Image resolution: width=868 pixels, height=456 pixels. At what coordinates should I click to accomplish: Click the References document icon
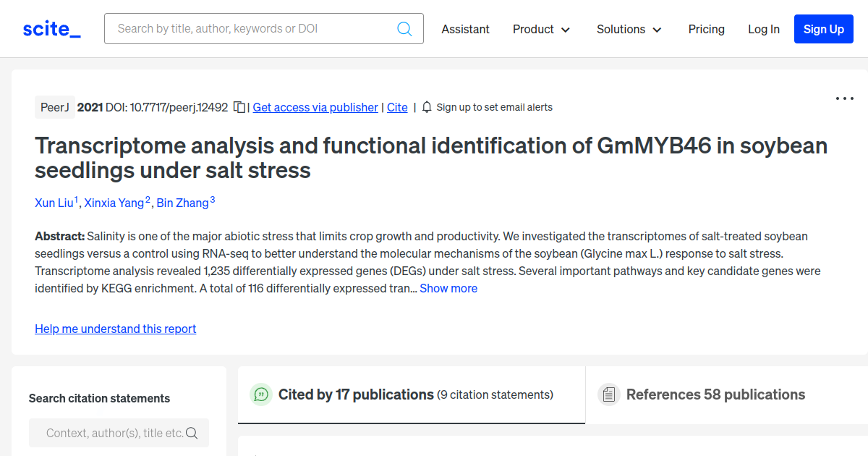(609, 394)
